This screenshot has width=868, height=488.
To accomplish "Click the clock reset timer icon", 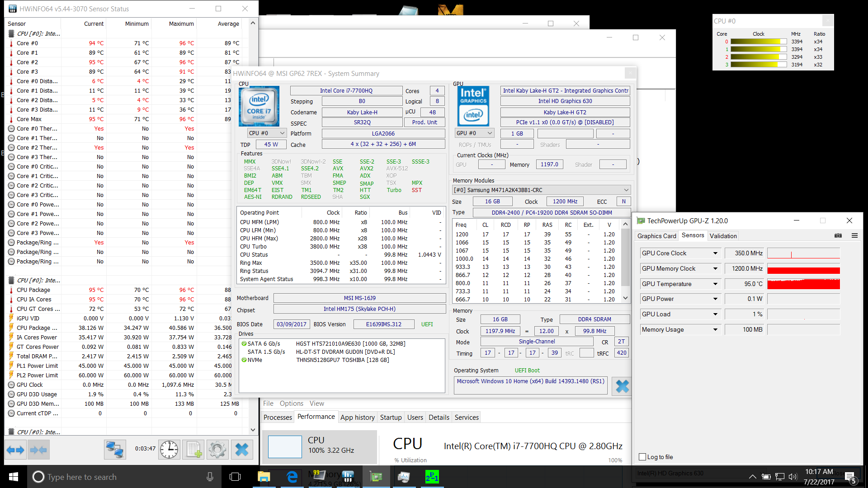I will (169, 450).
